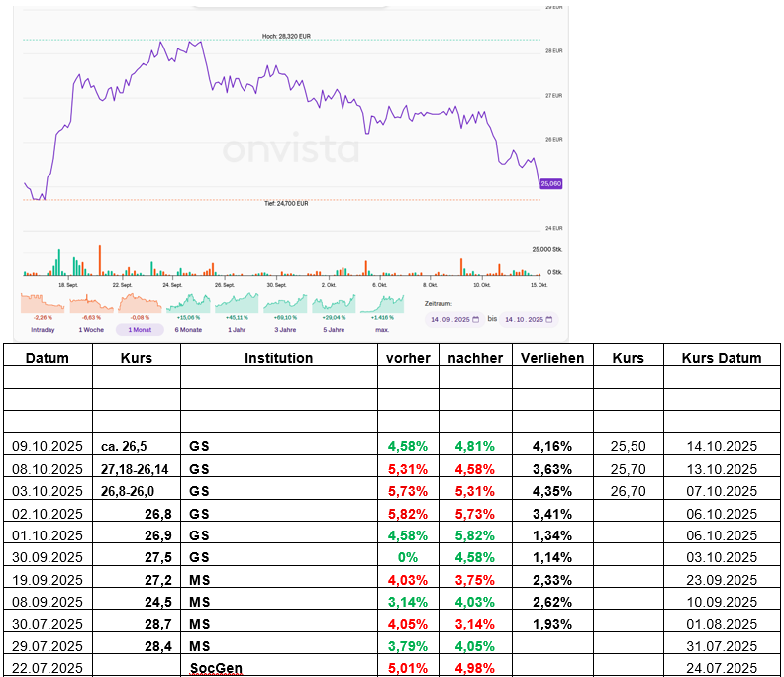Click the Hoch 28,320 EUR line label

tap(286, 36)
